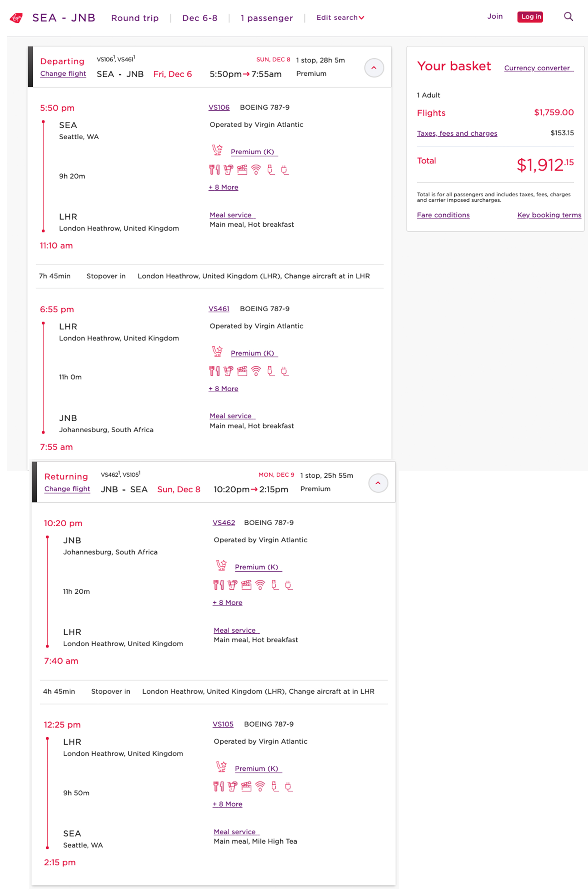
Task: Open flight number VS106 link
Action: (219, 108)
